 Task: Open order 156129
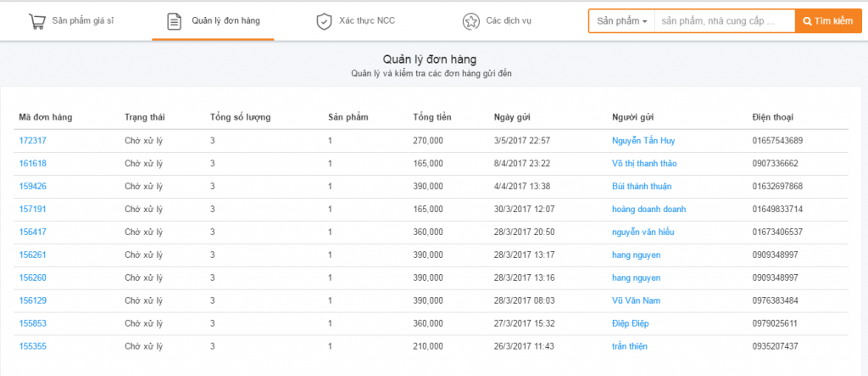point(33,300)
